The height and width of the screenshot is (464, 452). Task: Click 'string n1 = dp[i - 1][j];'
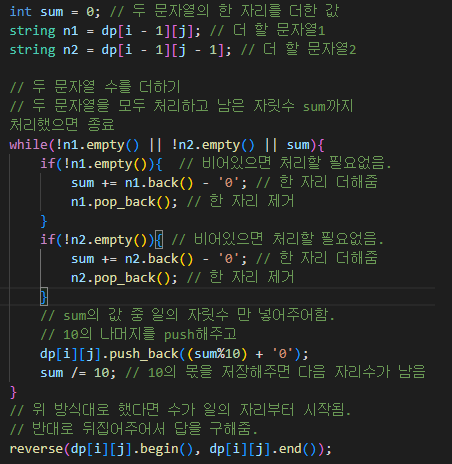click(105, 31)
